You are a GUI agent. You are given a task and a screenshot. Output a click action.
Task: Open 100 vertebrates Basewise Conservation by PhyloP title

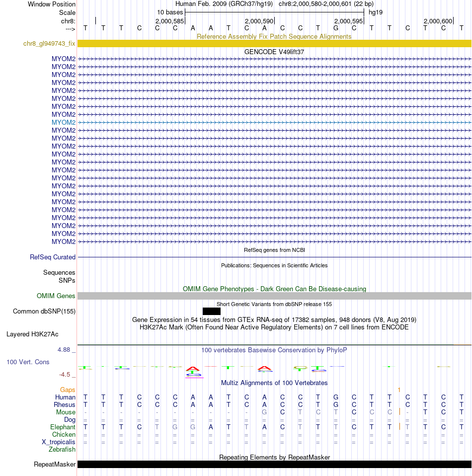[274, 350]
